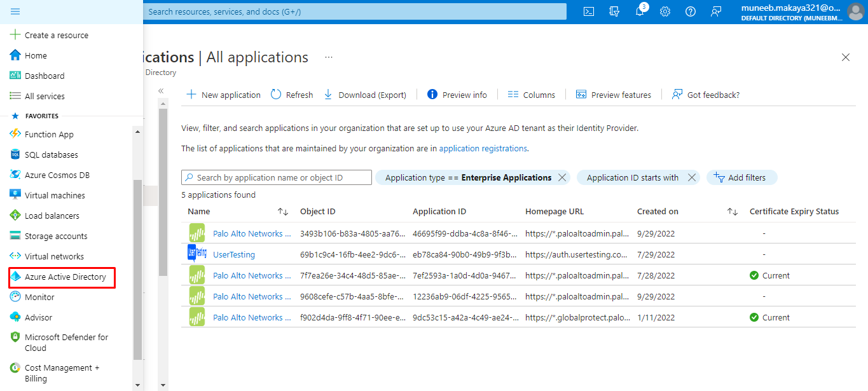Open Cloud Shell from top bar
The width and height of the screenshot is (868, 391).
click(589, 11)
